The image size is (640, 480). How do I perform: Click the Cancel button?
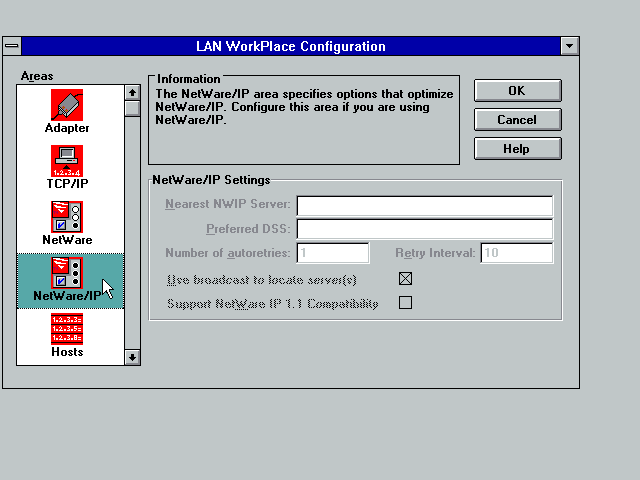[x=518, y=120]
